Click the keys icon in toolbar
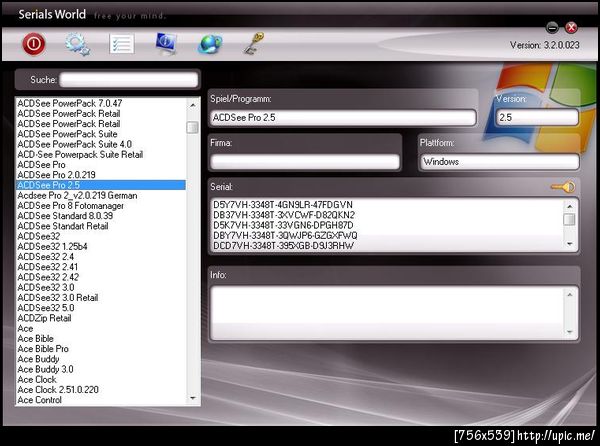 254,43
